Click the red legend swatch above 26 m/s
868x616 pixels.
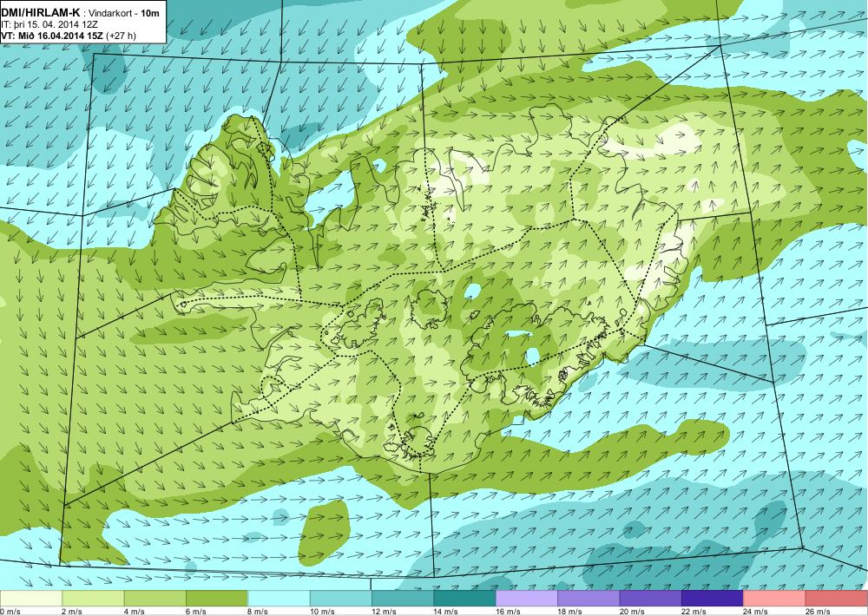(x=837, y=599)
